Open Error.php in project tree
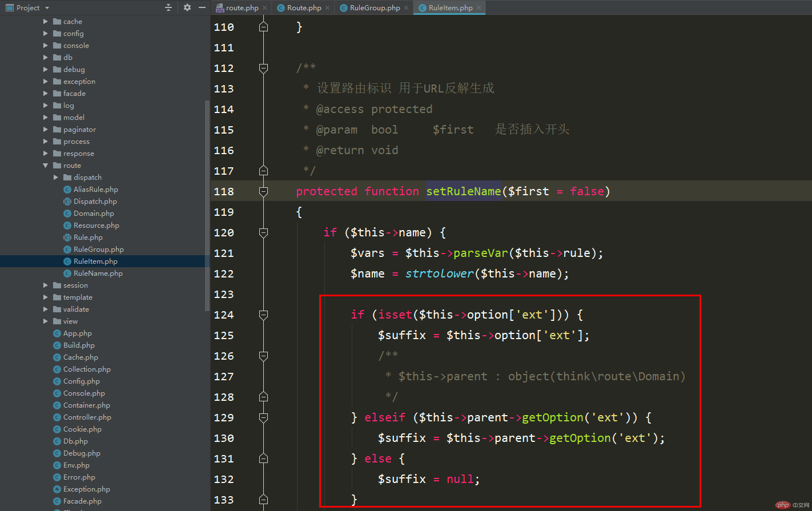The width and height of the screenshot is (812, 511). click(x=79, y=477)
